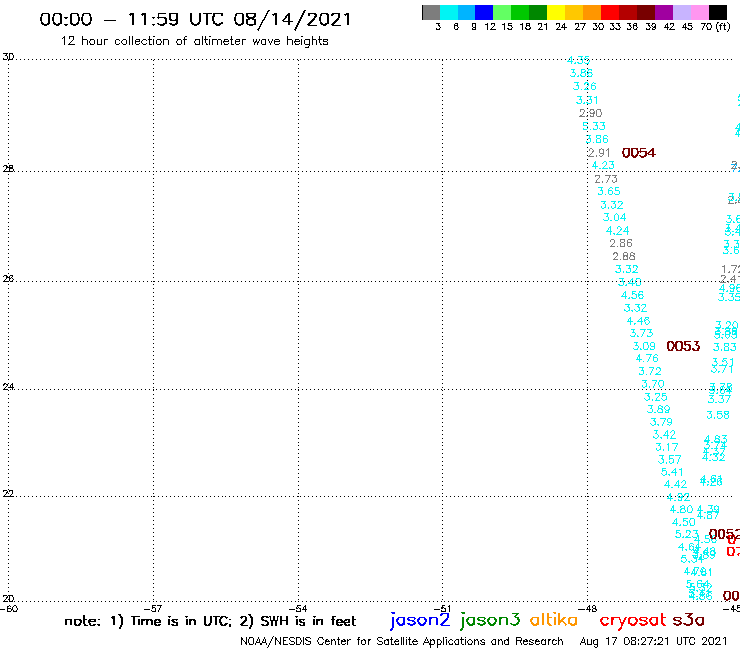Click the black legend swatch at the end
Image resolution: width=740 pixels, height=650 pixels.
pos(718,12)
